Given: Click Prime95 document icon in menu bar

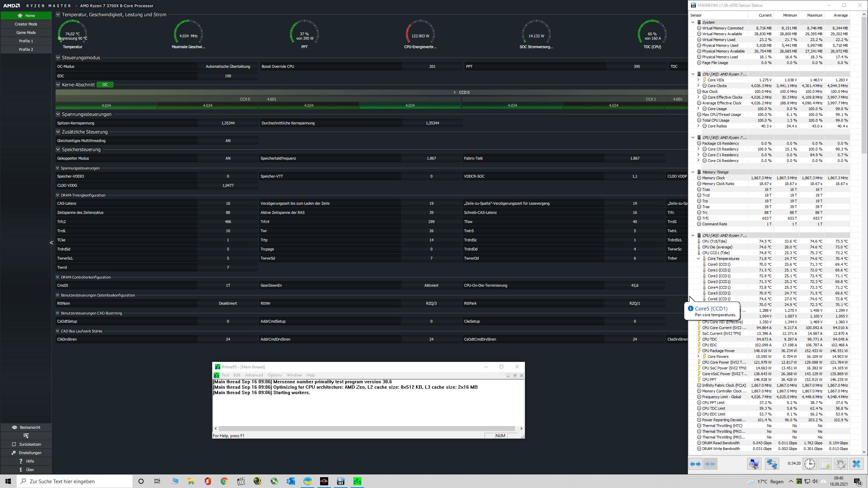Looking at the screenshot, I should point(216,375).
